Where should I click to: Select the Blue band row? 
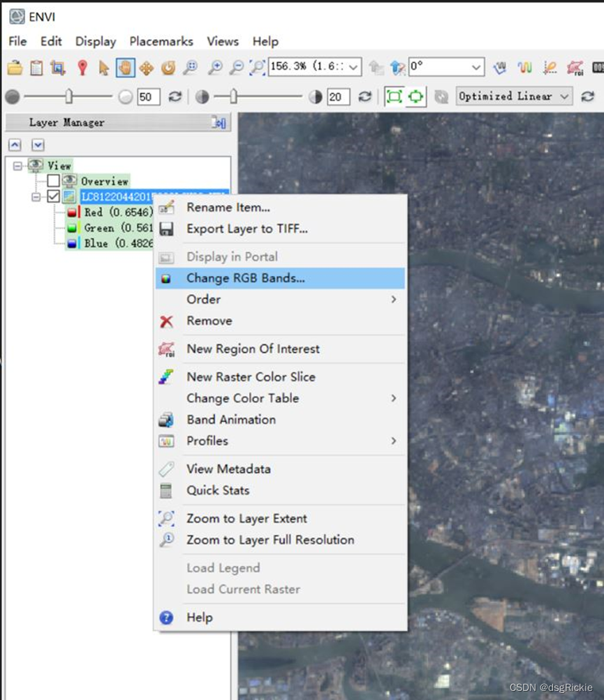[110, 243]
